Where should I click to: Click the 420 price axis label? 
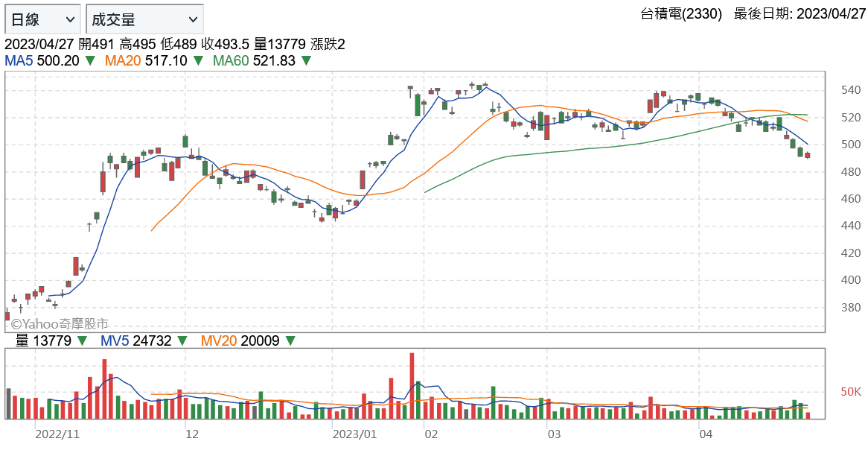pyautogui.click(x=850, y=253)
